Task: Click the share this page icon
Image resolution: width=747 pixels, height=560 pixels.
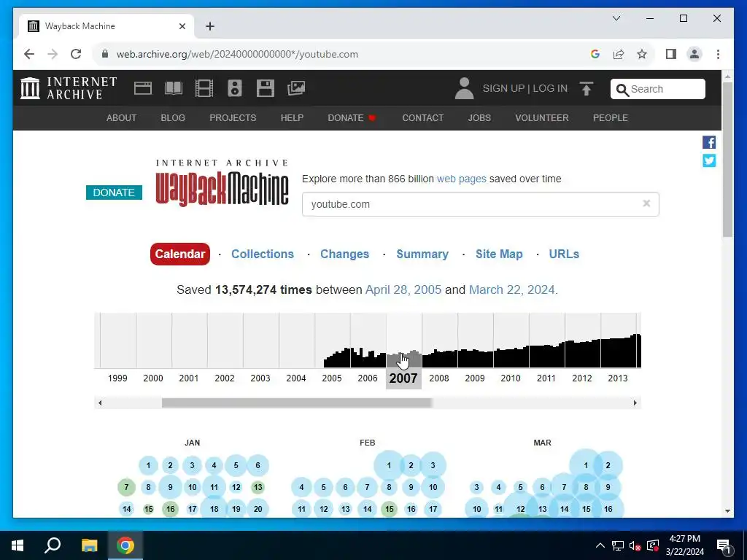Action: [619, 54]
